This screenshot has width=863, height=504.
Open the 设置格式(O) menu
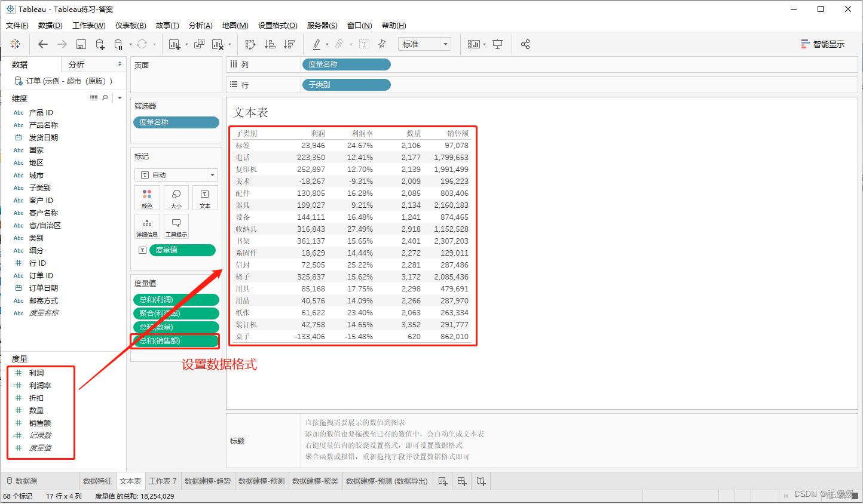point(277,26)
